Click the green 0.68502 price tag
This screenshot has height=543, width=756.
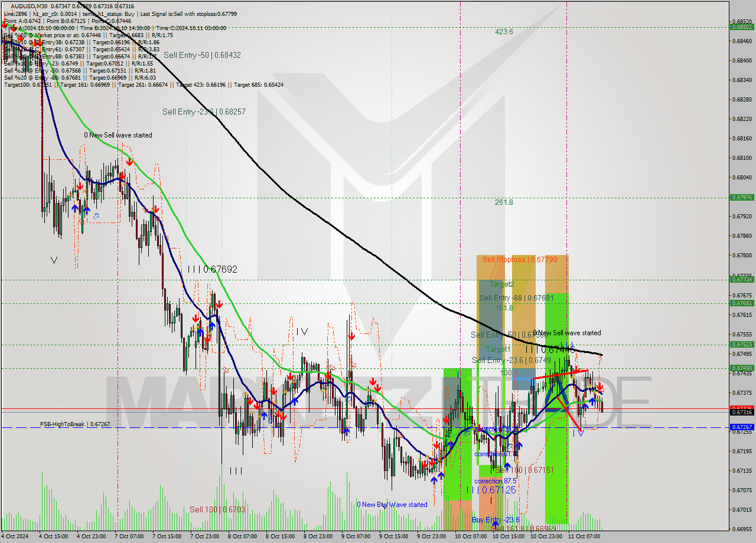(742, 27)
